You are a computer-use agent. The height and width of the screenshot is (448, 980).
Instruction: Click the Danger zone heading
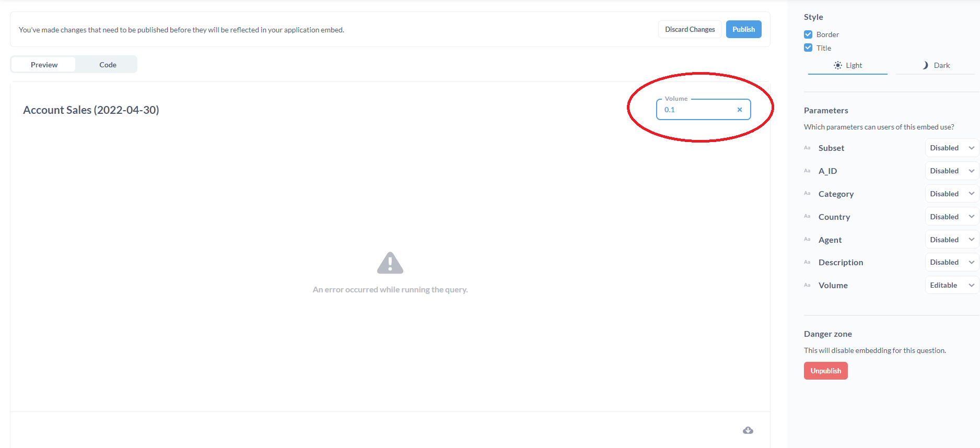(x=828, y=334)
